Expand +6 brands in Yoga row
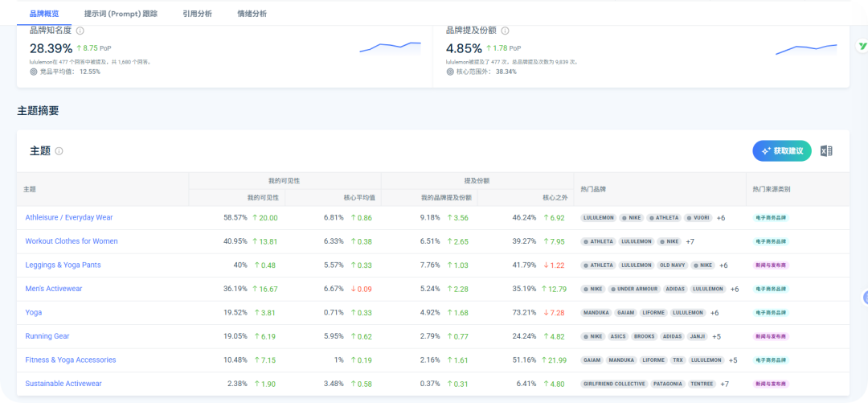The image size is (868, 403). (714, 313)
